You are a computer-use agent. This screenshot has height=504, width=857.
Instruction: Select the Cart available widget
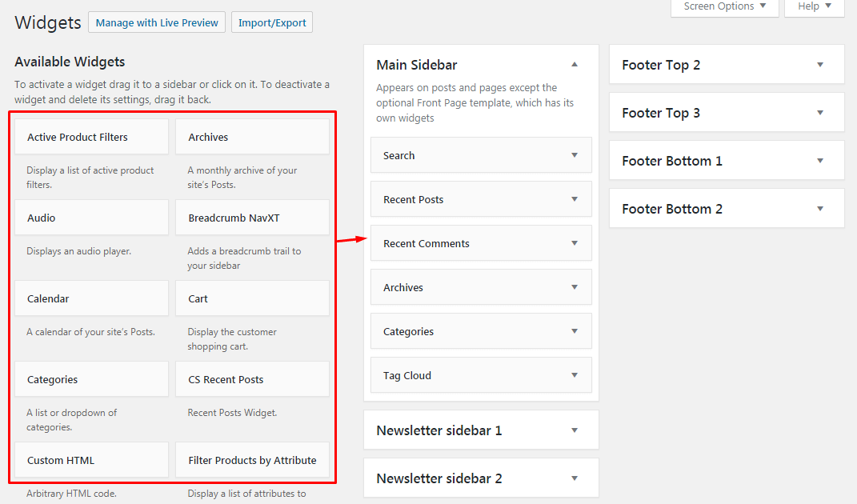252,298
